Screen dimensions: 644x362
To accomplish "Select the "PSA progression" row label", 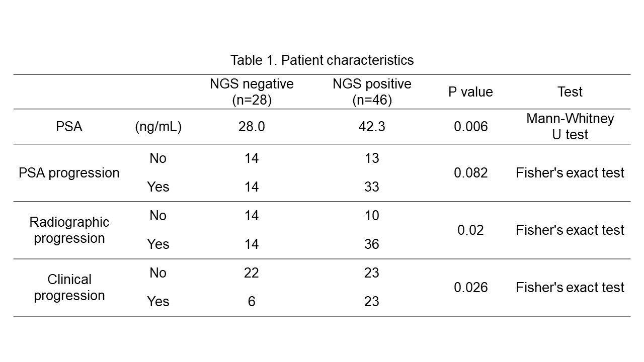I will click(x=69, y=173).
